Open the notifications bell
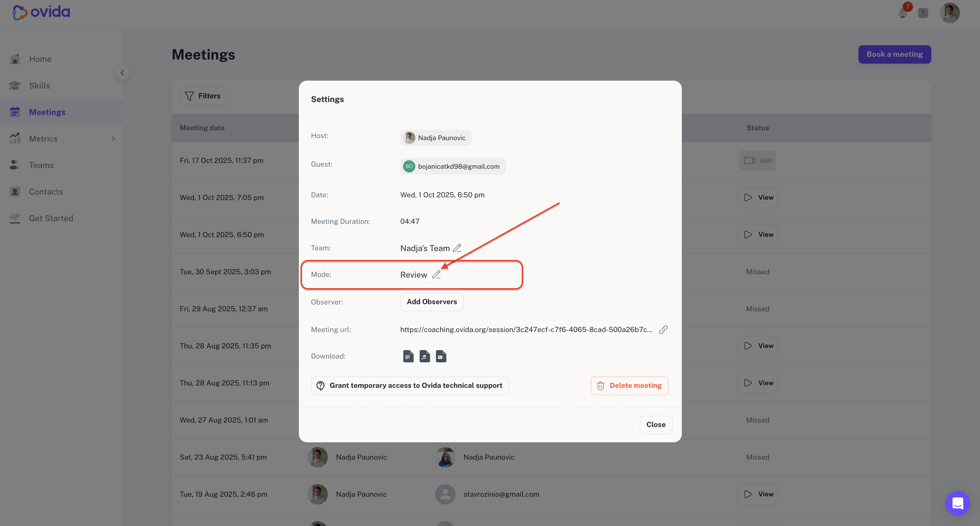Screen dimensions: 980x526 coord(902,13)
